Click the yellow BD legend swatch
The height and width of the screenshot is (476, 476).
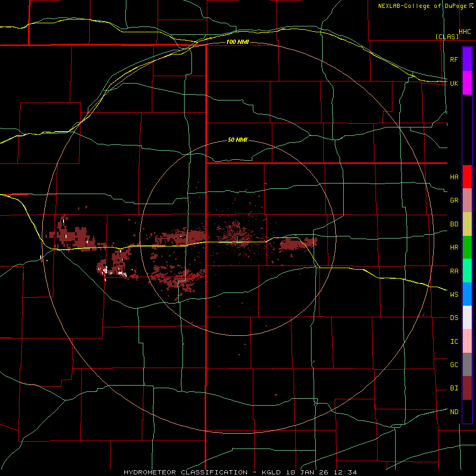(467, 224)
